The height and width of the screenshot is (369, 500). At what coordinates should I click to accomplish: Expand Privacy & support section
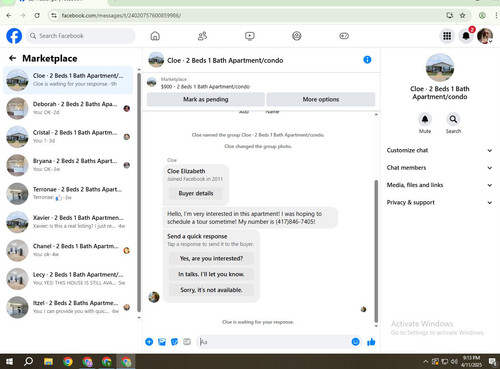(x=439, y=202)
